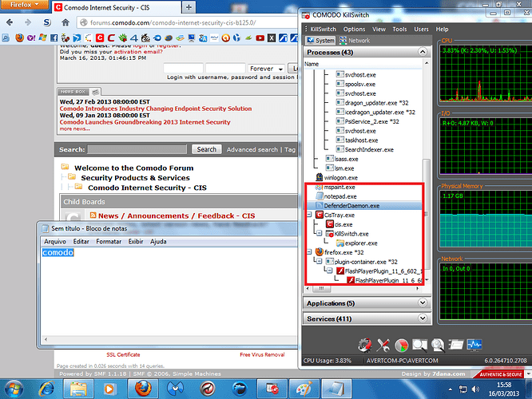Open News / Announcements / Feedback - CIS board
This screenshot has height=399, width=532.
tap(177, 215)
